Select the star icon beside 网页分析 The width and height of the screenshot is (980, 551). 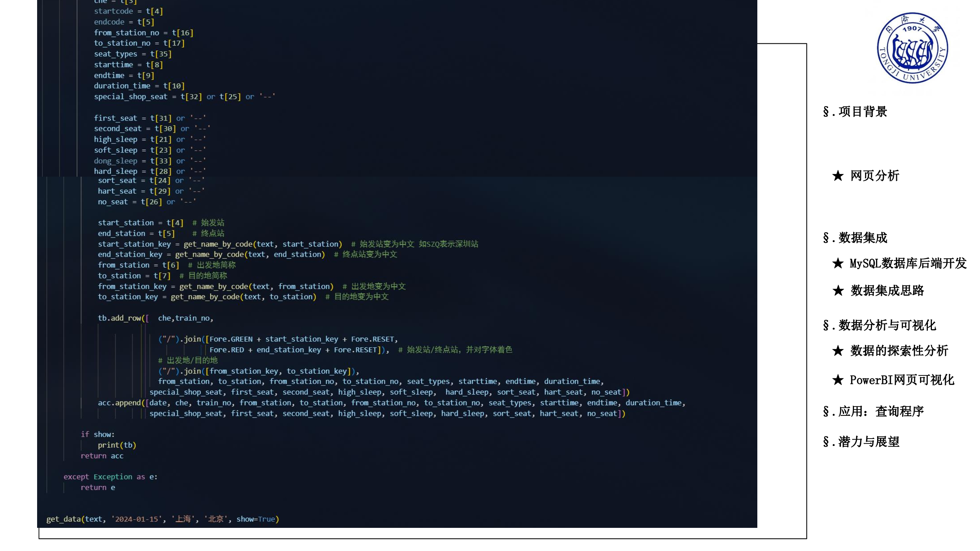click(838, 176)
